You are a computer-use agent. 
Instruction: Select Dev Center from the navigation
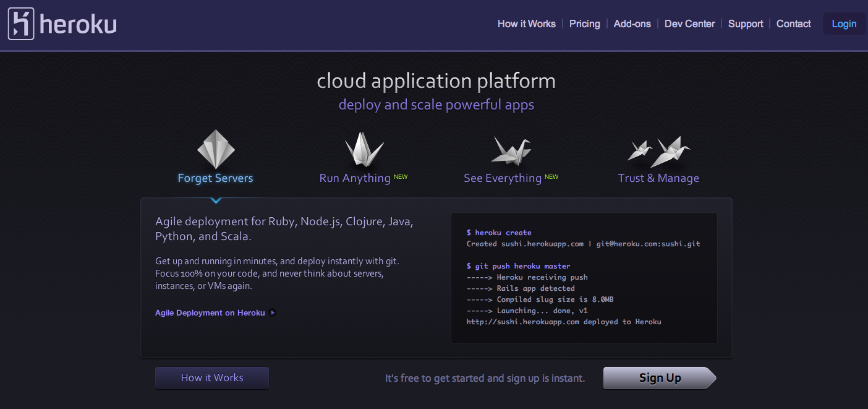[x=689, y=24]
